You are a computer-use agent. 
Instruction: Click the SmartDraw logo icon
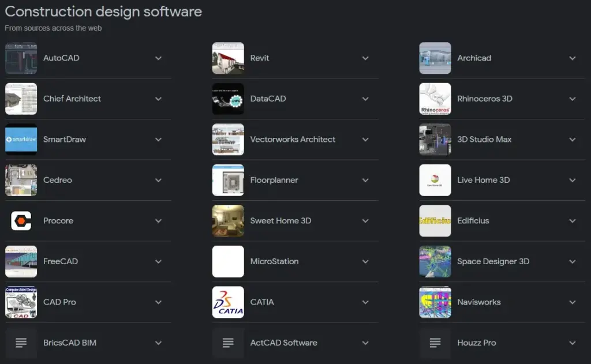pos(21,140)
